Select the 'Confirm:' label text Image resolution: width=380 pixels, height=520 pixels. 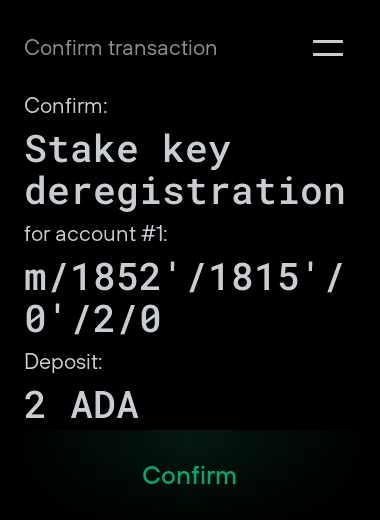(66, 106)
